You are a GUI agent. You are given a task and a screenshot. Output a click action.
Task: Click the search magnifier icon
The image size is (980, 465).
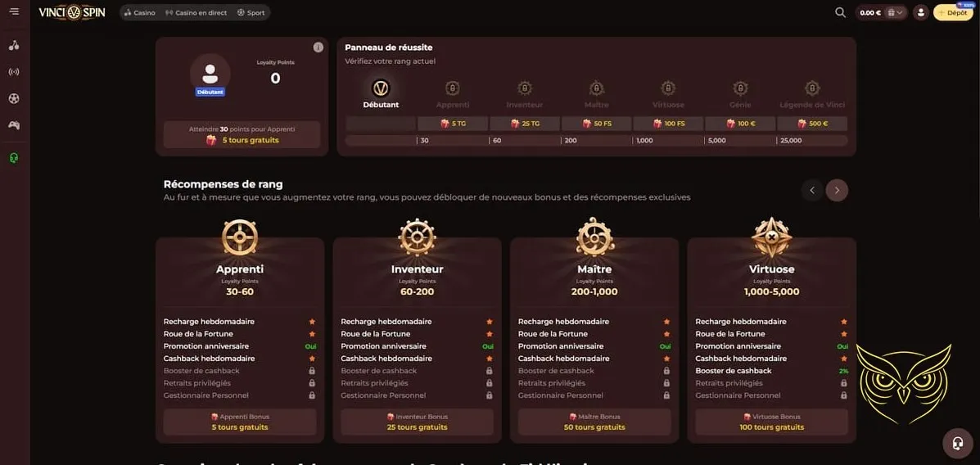pyautogui.click(x=840, y=12)
